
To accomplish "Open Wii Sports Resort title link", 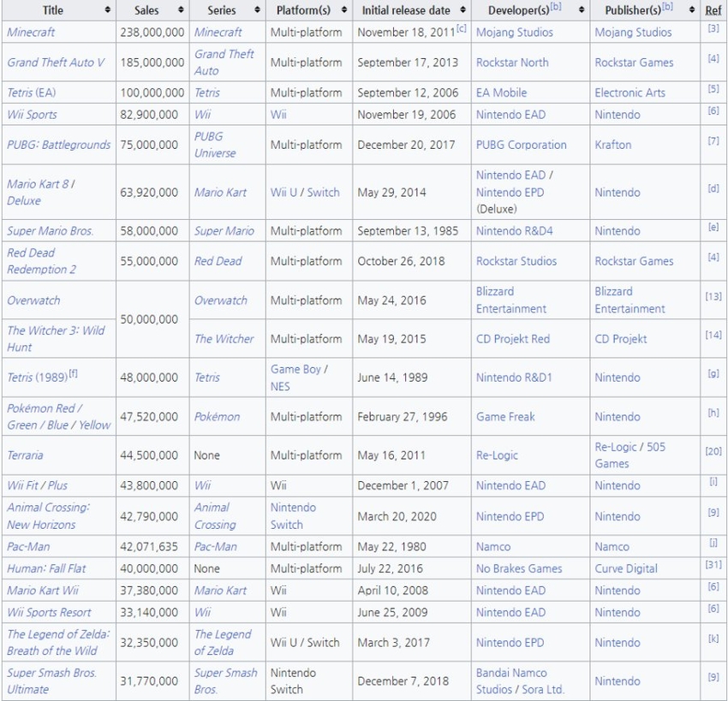I will [x=49, y=612].
